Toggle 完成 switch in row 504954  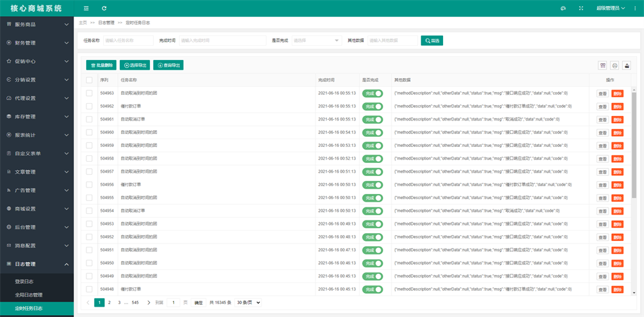pos(372,211)
